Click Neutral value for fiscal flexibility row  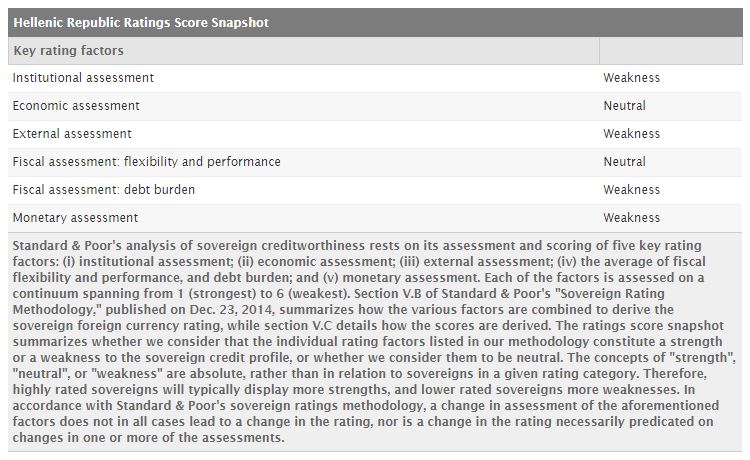[625, 162]
